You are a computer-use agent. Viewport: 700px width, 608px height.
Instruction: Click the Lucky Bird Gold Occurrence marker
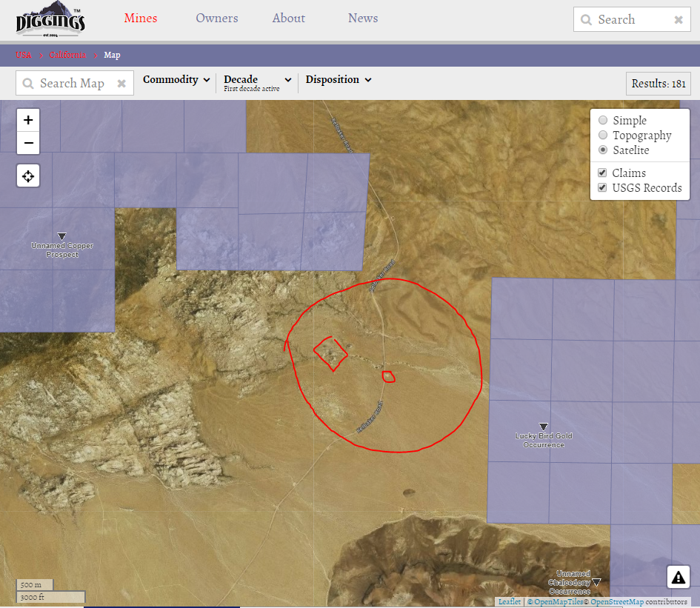tap(544, 427)
